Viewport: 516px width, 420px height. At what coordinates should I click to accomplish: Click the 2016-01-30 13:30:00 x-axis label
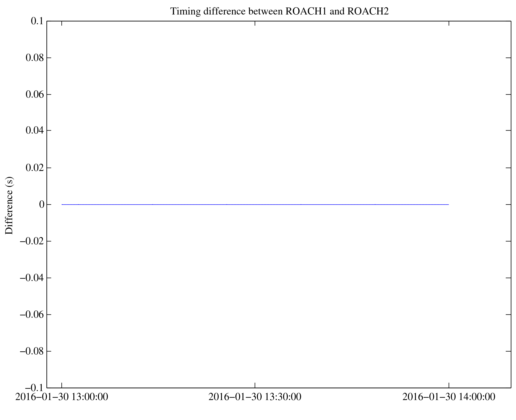[x=255, y=397]
